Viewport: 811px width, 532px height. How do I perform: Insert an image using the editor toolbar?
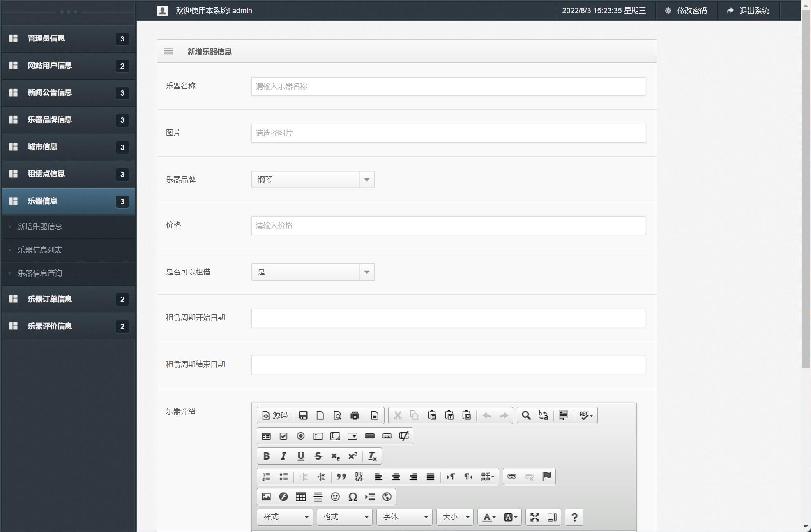(266, 496)
